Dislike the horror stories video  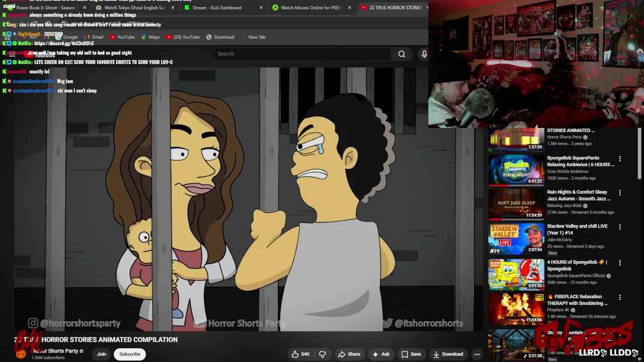(323, 354)
